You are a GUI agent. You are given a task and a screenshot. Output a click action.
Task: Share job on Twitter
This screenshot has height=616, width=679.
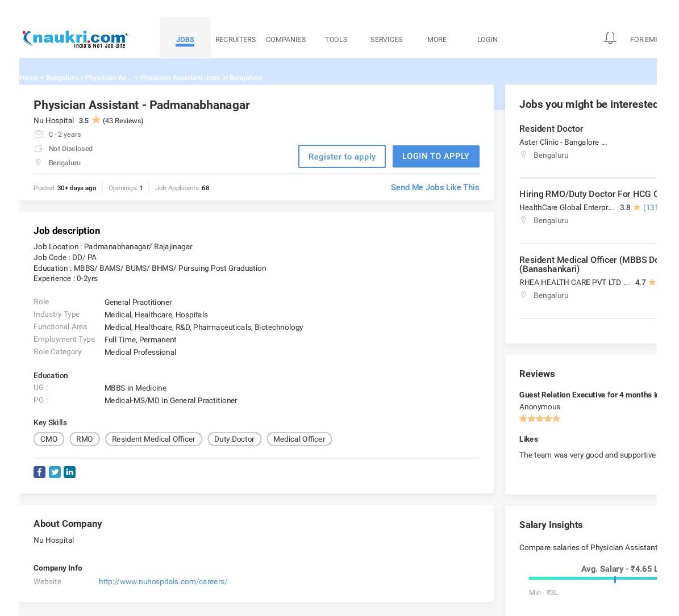(x=55, y=472)
